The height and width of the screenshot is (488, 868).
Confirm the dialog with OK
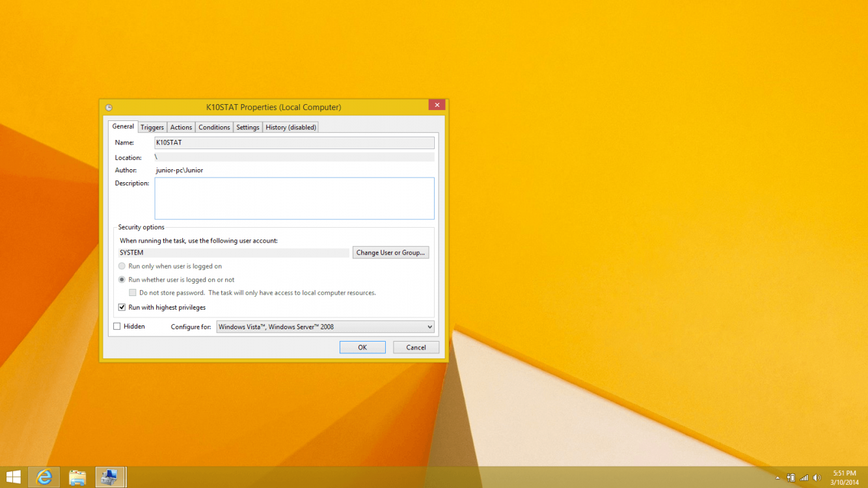[362, 347]
